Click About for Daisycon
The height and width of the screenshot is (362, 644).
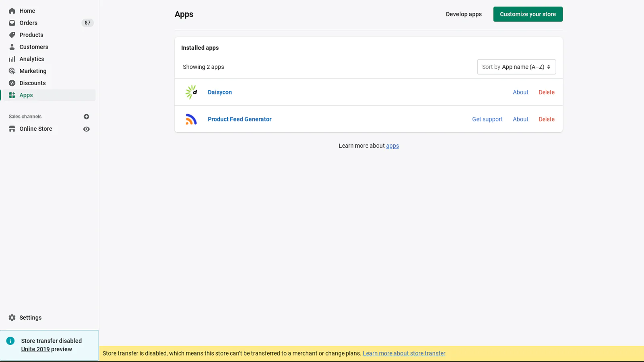pos(520,92)
